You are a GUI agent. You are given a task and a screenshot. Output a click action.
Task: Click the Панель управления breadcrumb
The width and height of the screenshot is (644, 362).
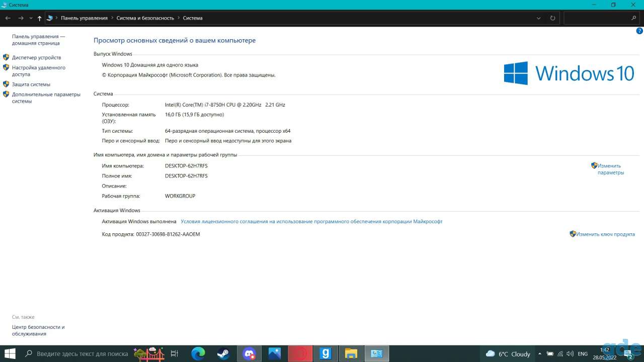point(84,18)
